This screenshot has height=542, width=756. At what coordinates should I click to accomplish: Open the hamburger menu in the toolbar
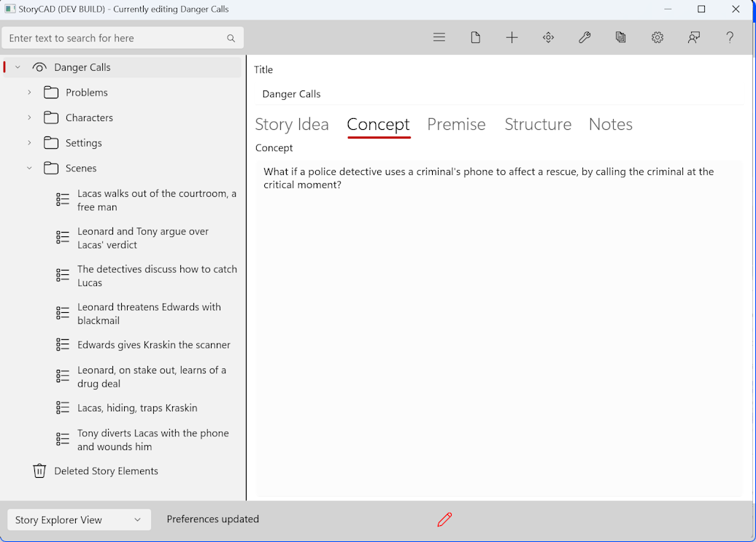(x=439, y=38)
